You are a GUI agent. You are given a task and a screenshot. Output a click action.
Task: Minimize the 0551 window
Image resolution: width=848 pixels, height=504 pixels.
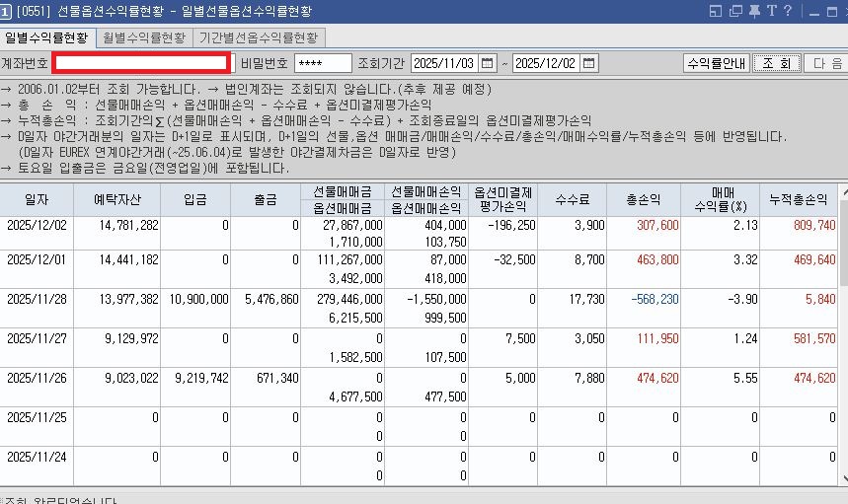pos(814,12)
